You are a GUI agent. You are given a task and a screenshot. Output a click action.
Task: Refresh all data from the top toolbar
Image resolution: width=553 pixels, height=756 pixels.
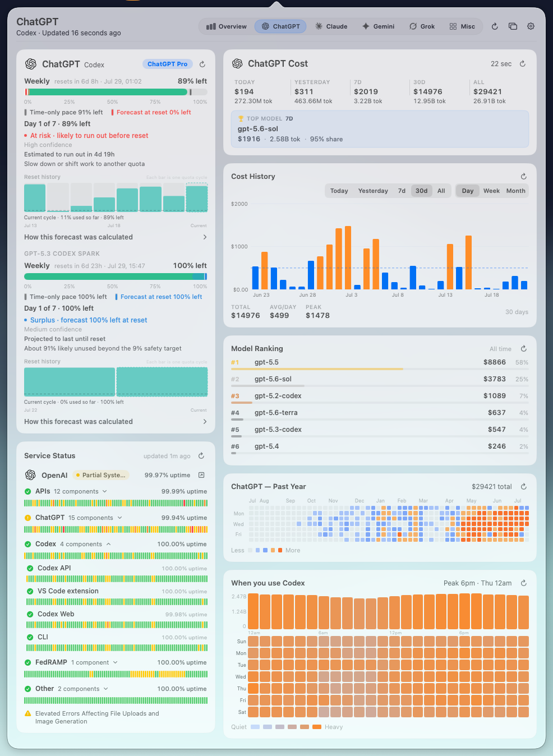click(x=495, y=26)
